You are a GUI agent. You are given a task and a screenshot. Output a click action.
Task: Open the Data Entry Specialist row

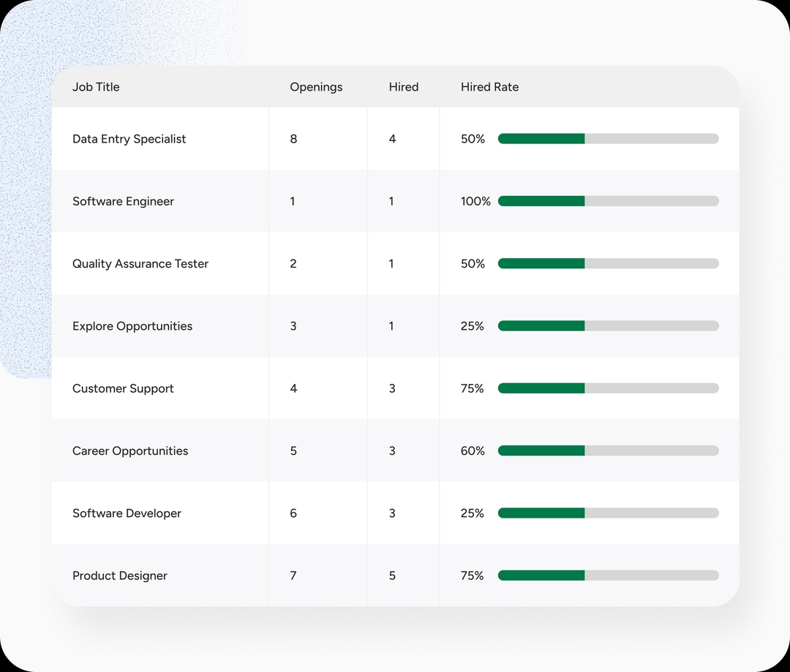pyautogui.click(x=129, y=139)
